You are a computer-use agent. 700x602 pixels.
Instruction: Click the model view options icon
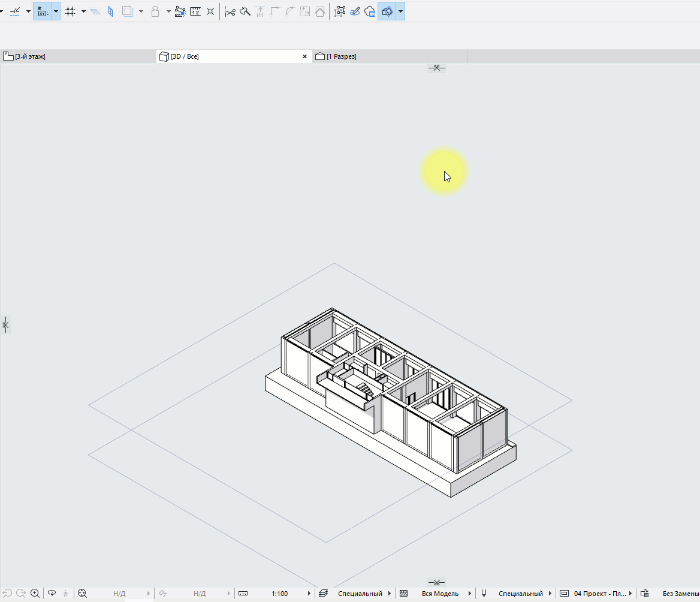565,594
